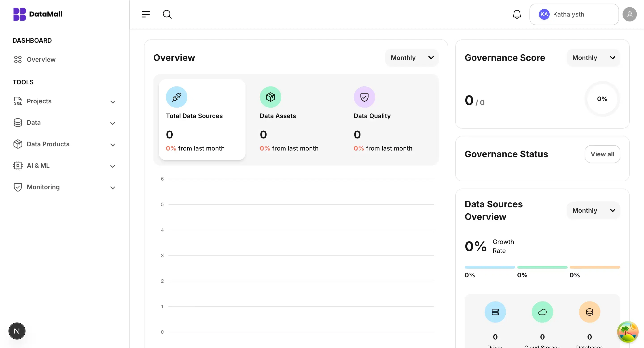644x348 pixels.
Task: Click the green growth progress bar
Action: pos(542,267)
